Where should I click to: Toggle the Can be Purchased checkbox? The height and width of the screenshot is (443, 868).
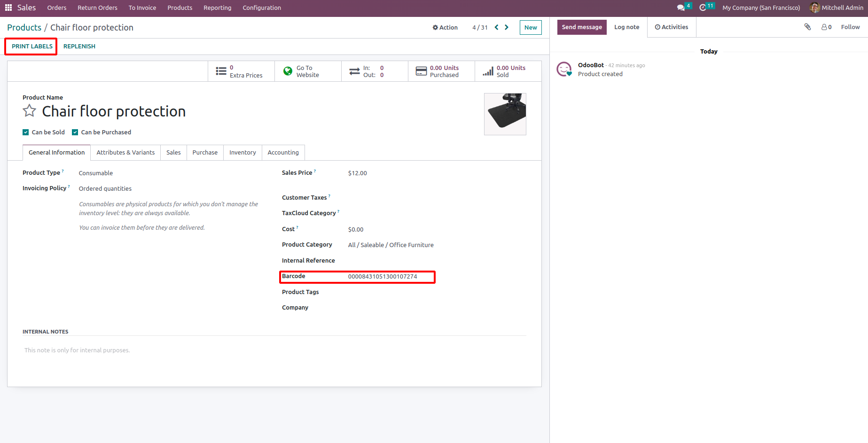[x=75, y=132]
